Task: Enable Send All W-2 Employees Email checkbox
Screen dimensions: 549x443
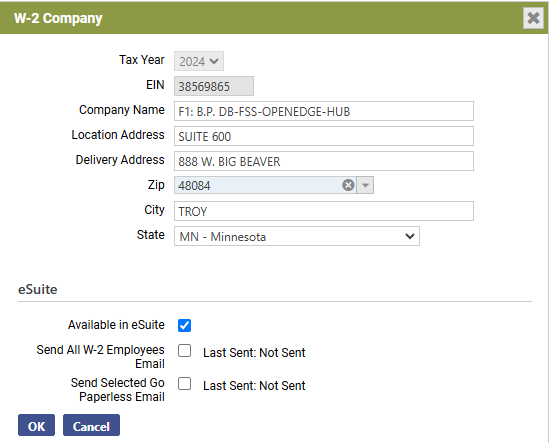Action: pos(184,351)
